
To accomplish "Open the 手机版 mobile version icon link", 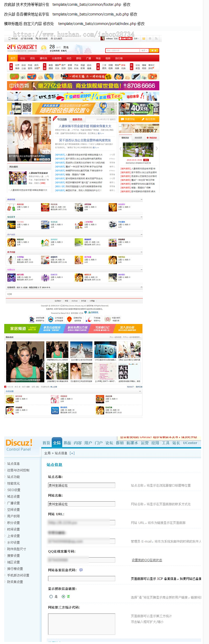I will pyautogui.click(x=13, y=39).
